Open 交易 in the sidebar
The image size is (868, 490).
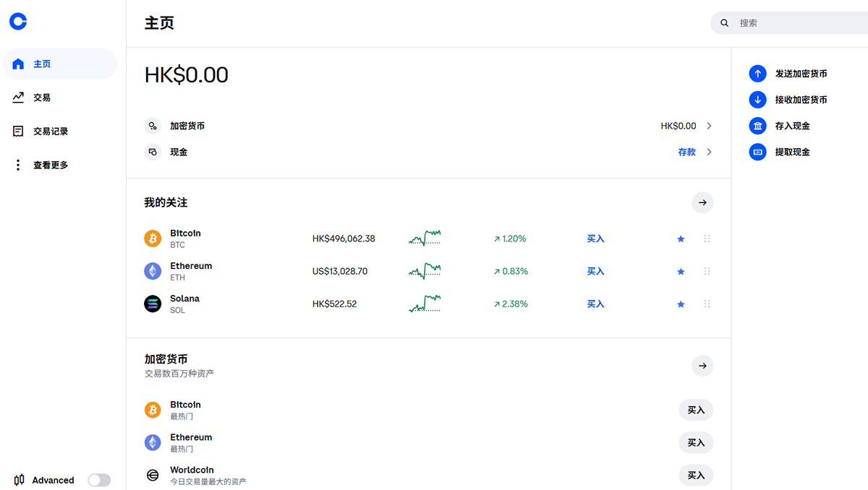click(x=60, y=97)
